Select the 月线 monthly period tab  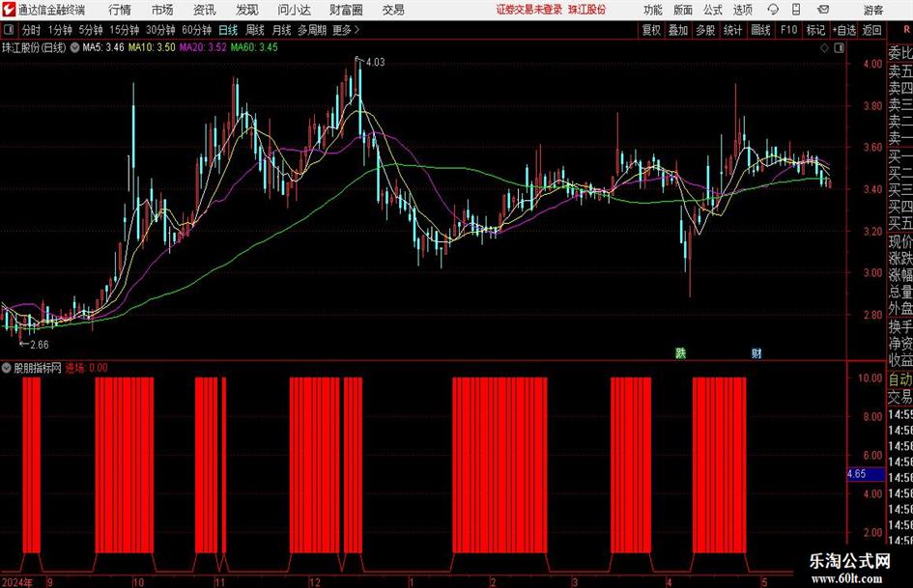tap(282, 30)
